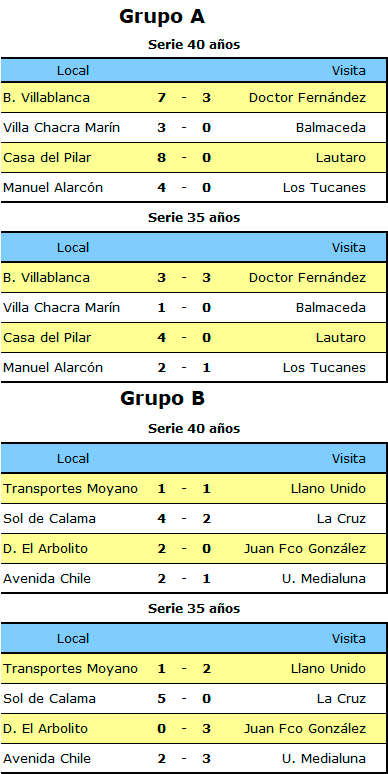Viewport: 388px width, 774px height.
Task: Select Villa Chacra Marín in Serie 35 table
Action: (61, 308)
